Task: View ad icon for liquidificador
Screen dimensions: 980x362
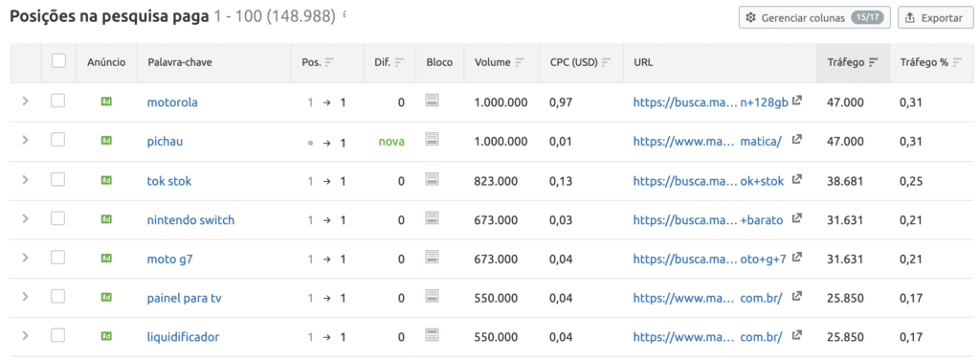Action: (106, 336)
